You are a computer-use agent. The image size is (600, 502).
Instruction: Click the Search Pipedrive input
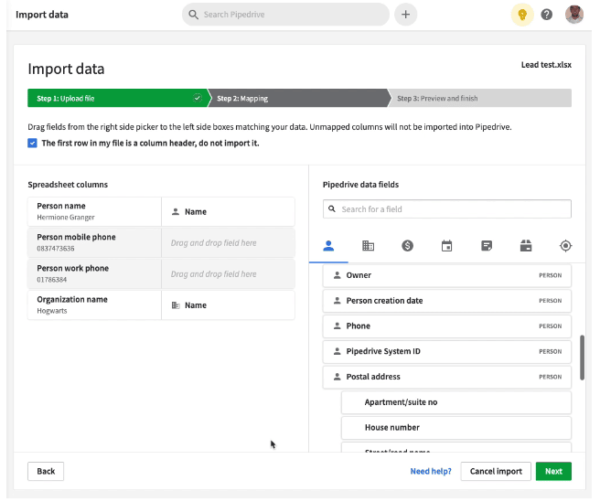(285, 15)
